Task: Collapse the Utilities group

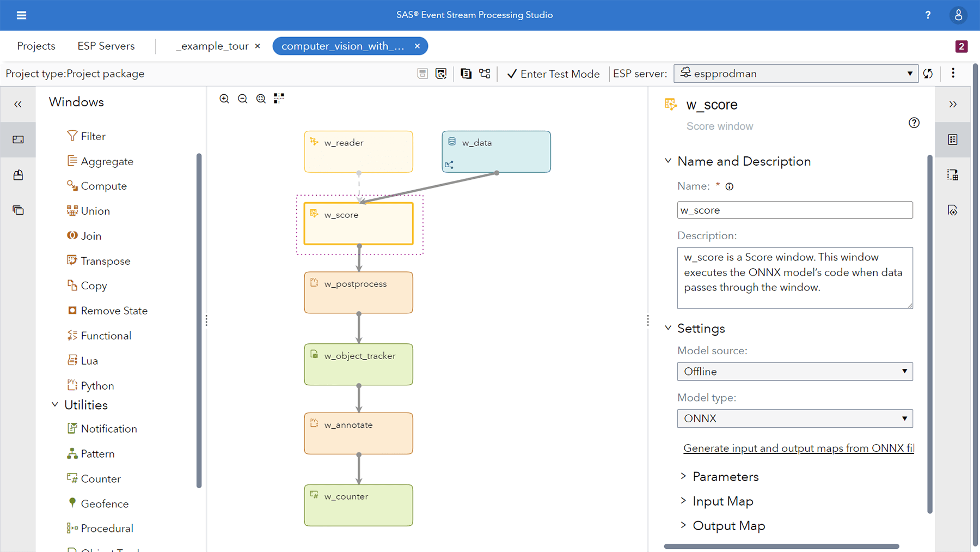Action: [55, 405]
